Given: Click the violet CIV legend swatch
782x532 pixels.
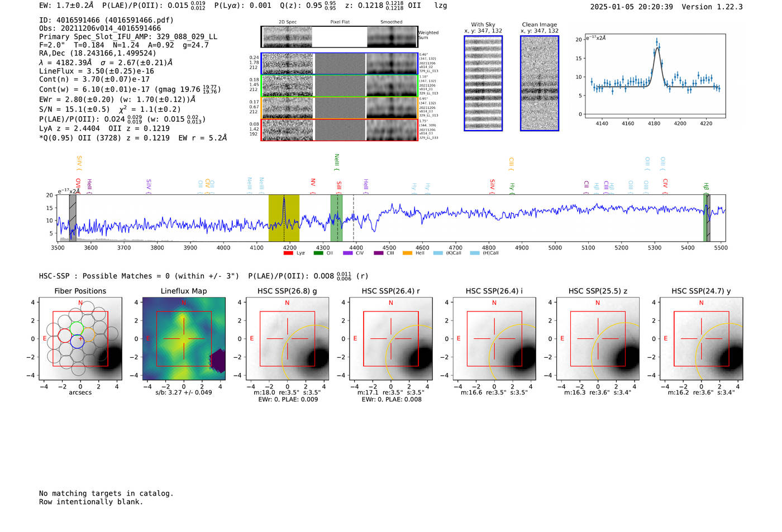Looking at the screenshot, I should coord(348,253).
